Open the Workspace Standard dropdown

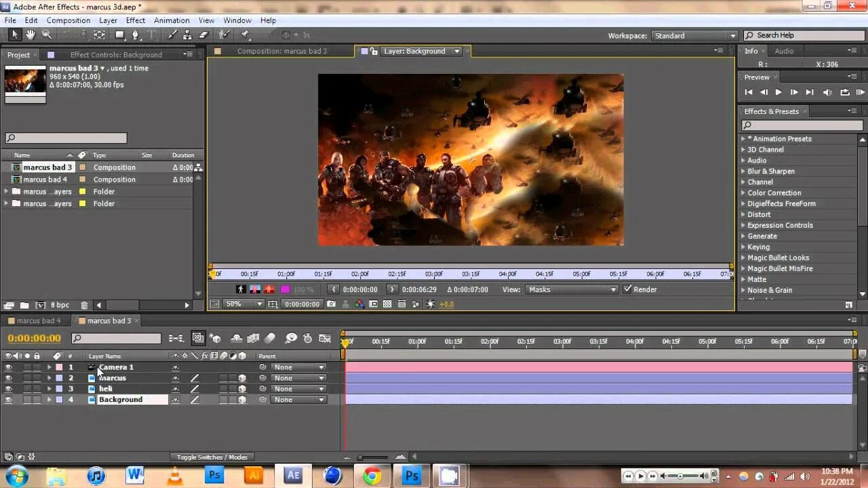[694, 35]
